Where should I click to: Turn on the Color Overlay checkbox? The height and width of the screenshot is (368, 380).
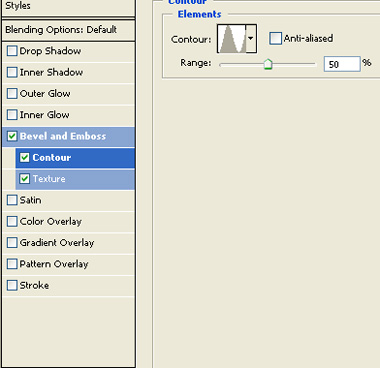[x=12, y=222]
